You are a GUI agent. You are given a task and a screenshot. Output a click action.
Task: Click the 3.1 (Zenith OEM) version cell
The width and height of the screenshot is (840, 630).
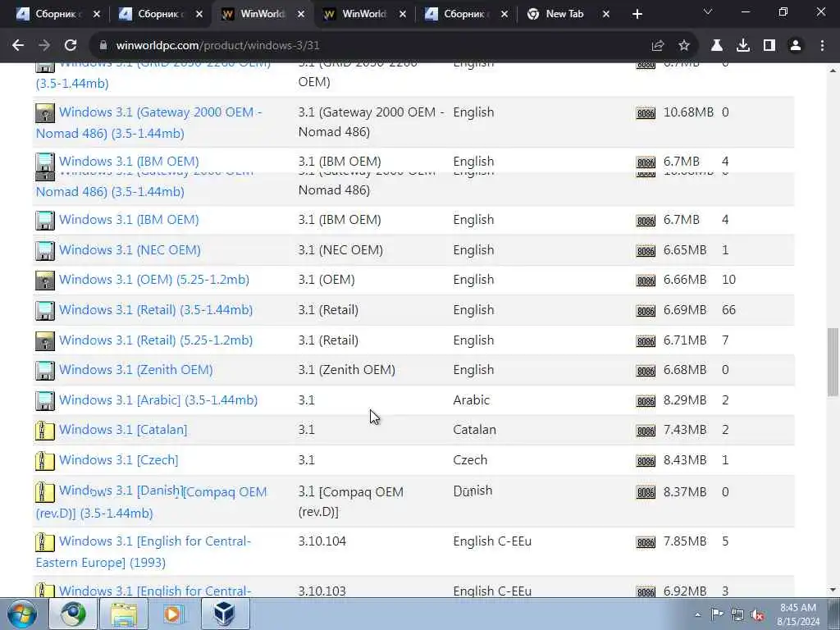[347, 370]
